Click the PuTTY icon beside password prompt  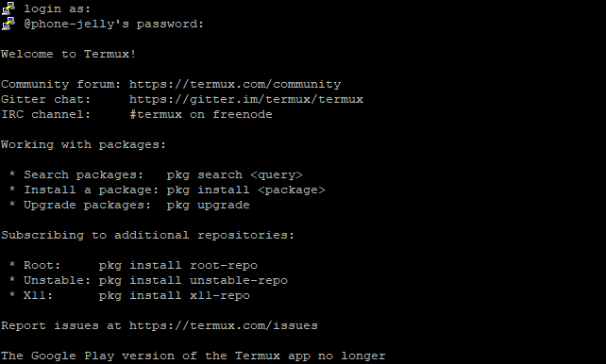pyautogui.click(x=8, y=24)
